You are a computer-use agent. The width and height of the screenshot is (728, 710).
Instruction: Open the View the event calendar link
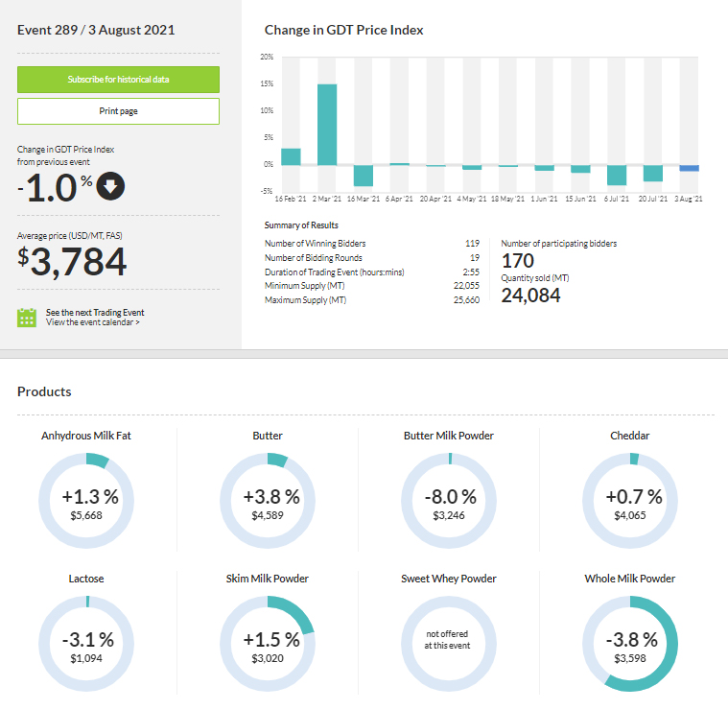(x=93, y=323)
